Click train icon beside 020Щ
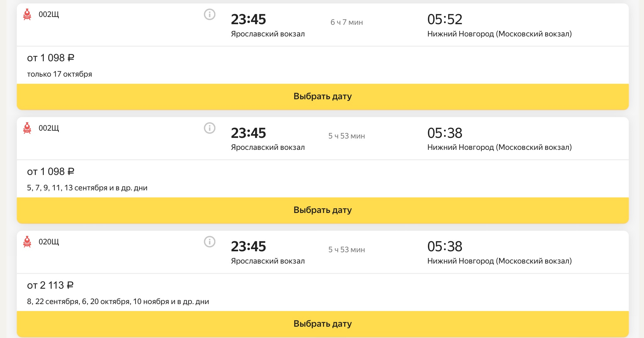The image size is (644, 338). 27,242
